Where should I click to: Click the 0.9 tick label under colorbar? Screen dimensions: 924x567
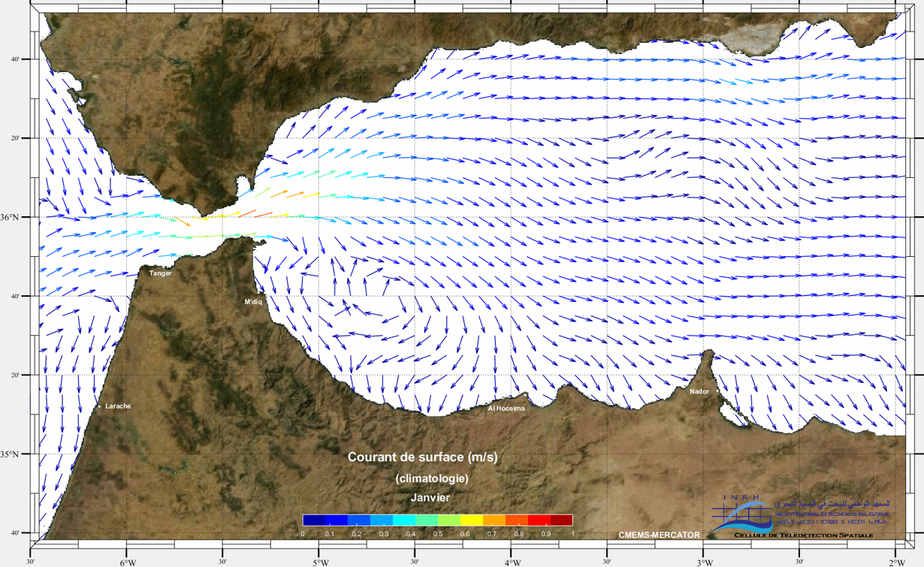pyautogui.click(x=545, y=534)
